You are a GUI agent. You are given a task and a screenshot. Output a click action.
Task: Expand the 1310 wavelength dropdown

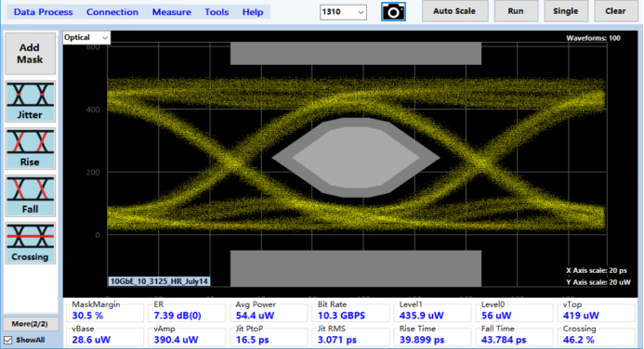[x=343, y=12]
